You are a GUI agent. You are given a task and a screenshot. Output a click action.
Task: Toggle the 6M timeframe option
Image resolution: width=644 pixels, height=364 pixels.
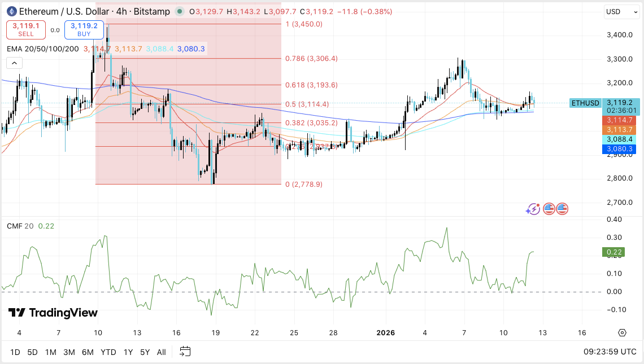88,352
